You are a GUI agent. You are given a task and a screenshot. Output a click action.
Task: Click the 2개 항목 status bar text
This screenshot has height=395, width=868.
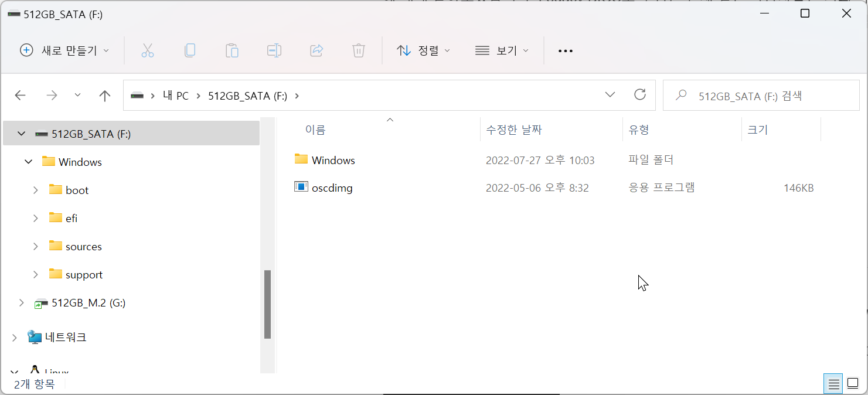35,384
